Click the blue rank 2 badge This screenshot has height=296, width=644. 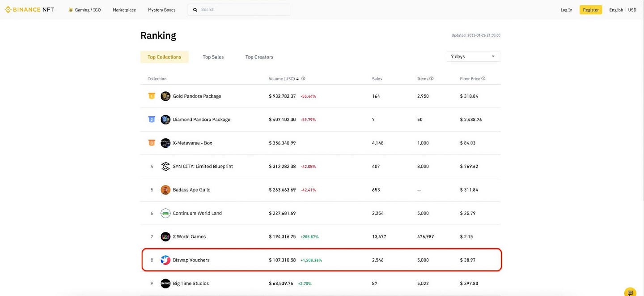pos(152,119)
